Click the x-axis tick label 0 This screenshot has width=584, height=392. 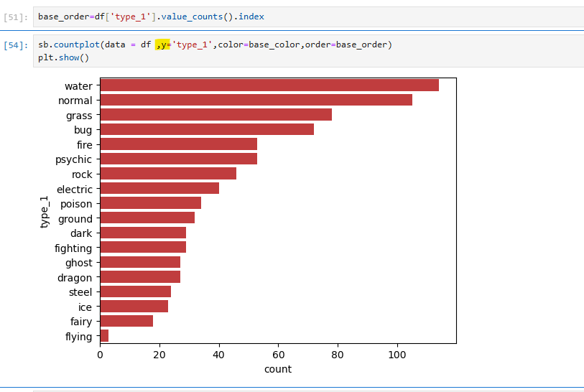pyautogui.click(x=100, y=355)
